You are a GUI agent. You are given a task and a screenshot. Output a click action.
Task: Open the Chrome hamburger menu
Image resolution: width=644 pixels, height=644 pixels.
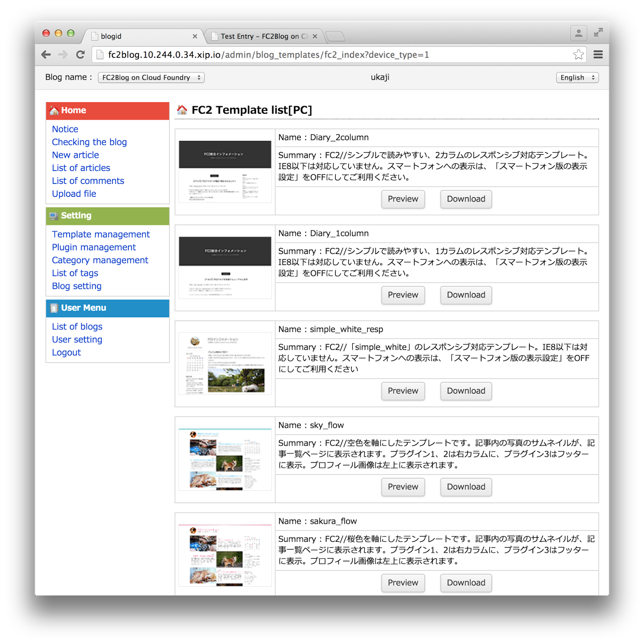point(598,55)
